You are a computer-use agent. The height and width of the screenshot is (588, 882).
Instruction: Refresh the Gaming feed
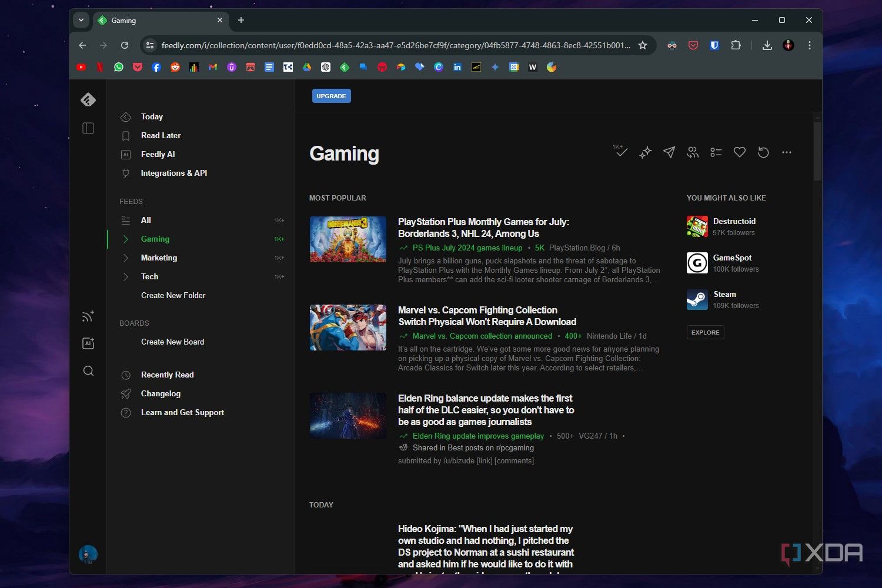coord(763,152)
